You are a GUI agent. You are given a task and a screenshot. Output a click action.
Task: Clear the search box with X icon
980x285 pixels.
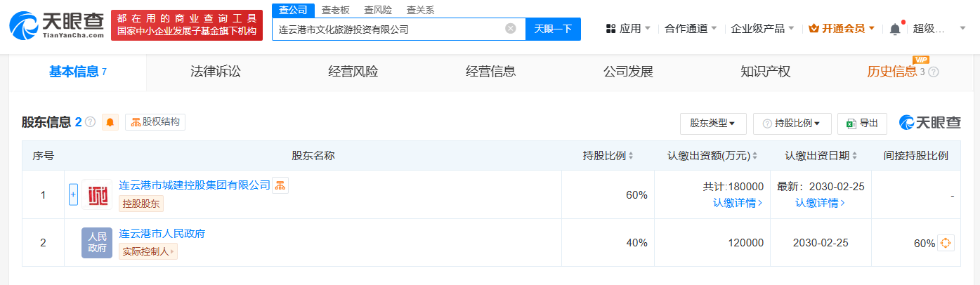(x=511, y=29)
